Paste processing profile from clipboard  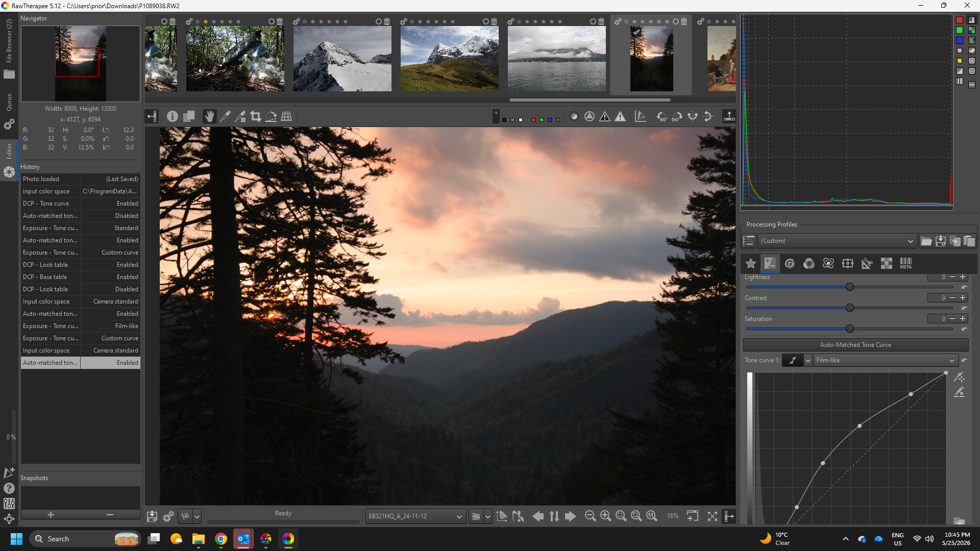(969, 241)
